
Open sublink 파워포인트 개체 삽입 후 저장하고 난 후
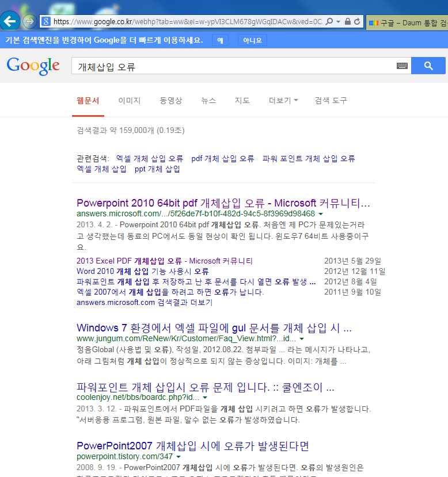[x=196, y=282]
